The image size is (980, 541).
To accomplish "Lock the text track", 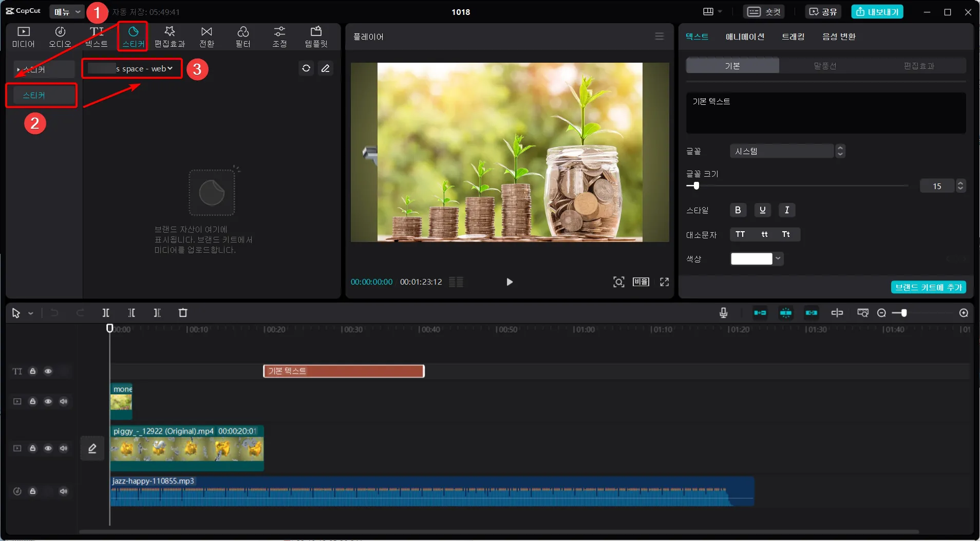I will [x=33, y=371].
